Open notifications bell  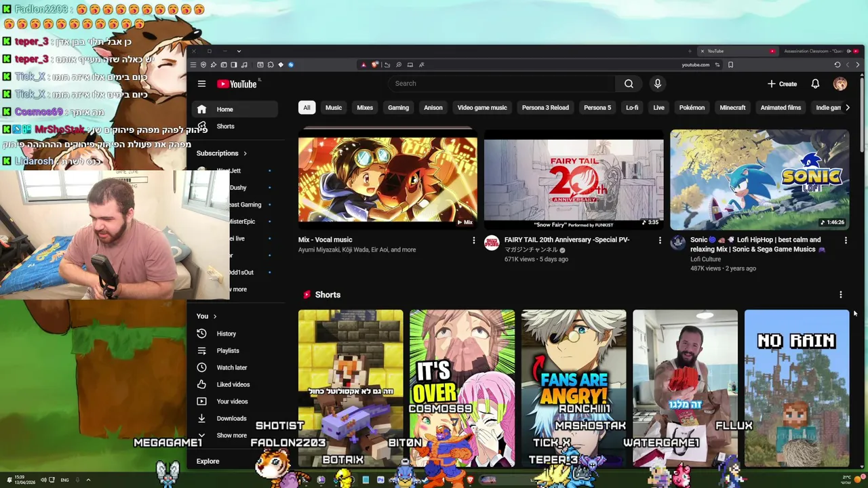tap(815, 83)
